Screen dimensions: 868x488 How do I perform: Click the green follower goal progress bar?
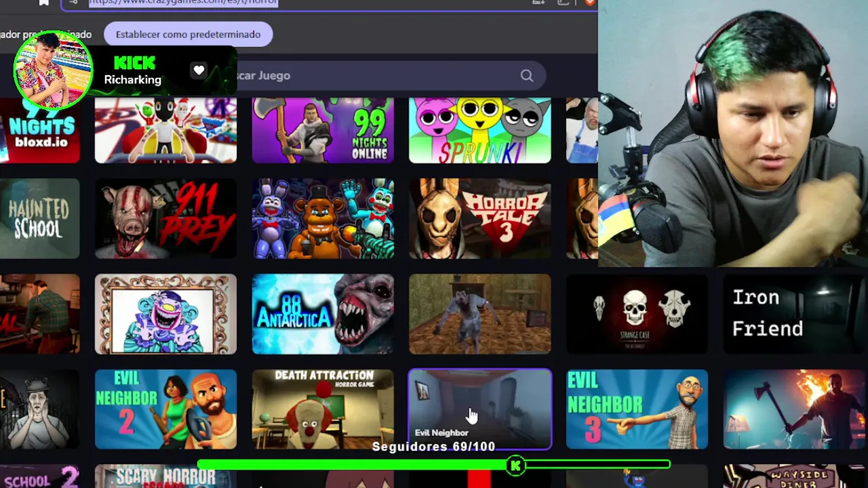point(434,465)
